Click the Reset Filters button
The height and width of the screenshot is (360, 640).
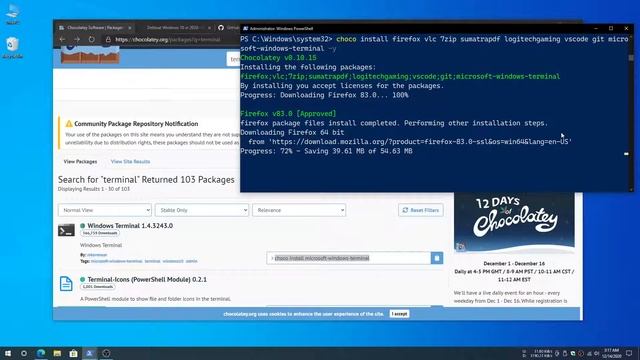click(420, 210)
